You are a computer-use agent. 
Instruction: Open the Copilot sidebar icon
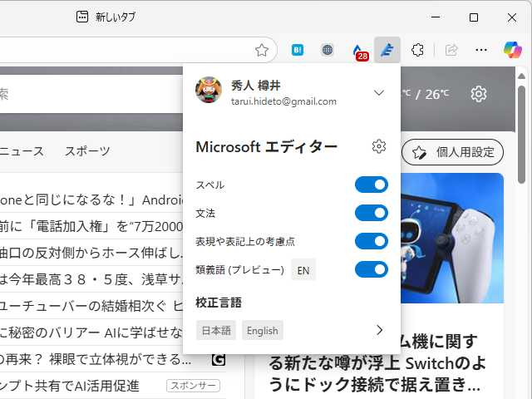coord(513,50)
